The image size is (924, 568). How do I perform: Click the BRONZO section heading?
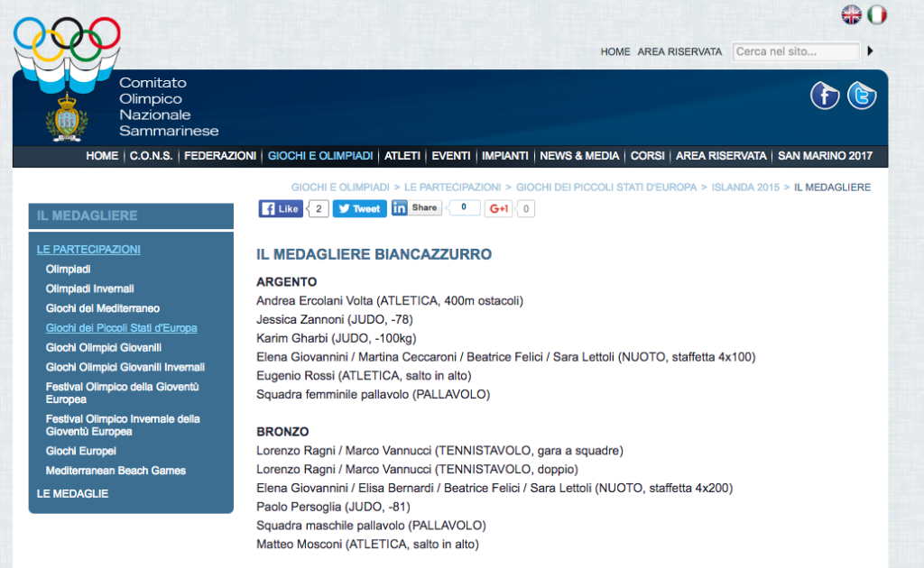(282, 432)
